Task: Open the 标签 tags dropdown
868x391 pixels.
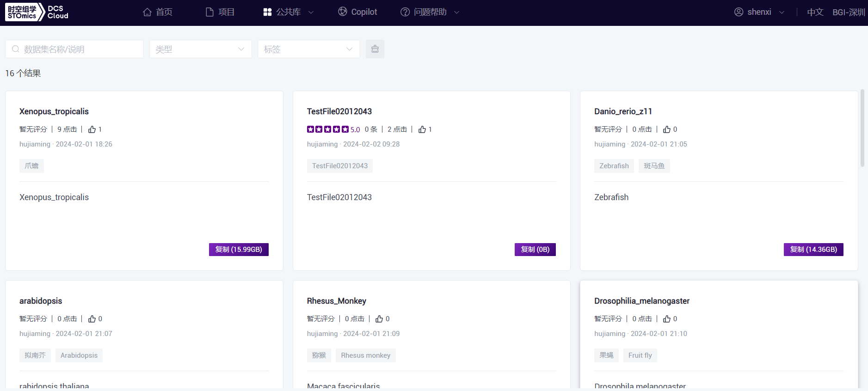Action: coord(308,49)
